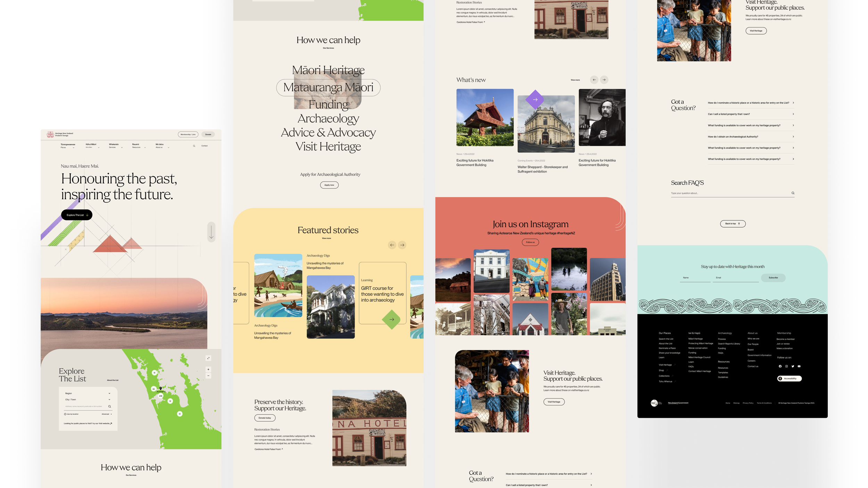
Task: Open YouTube from footer social icons
Action: pos(799,366)
